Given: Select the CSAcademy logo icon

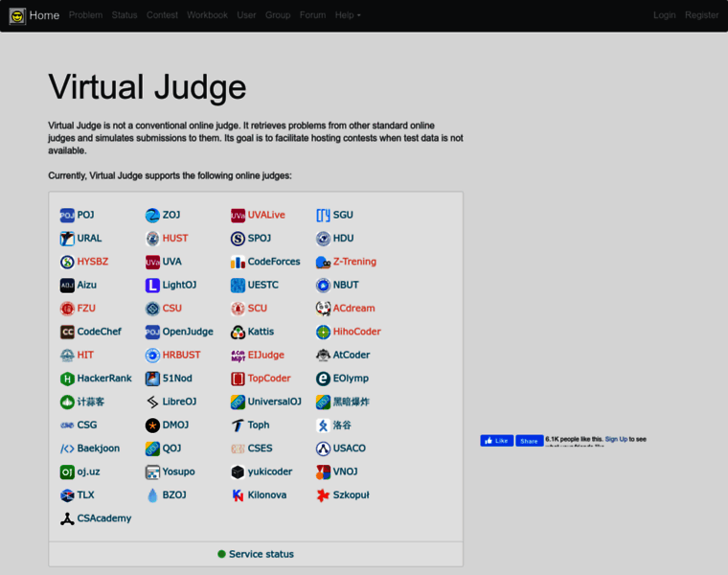Looking at the screenshot, I should pyautogui.click(x=67, y=518).
